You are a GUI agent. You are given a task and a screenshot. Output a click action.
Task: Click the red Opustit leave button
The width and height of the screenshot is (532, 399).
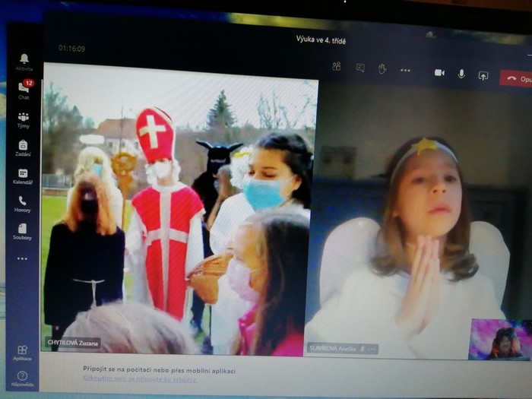pos(516,78)
